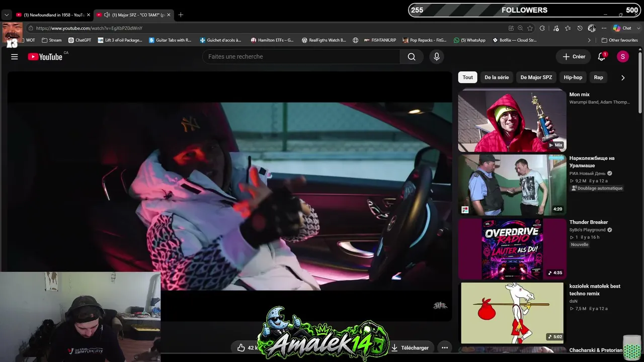The image size is (644, 362).
Task: Open the Copilot Chat button
Action: (x=622, y=28)
